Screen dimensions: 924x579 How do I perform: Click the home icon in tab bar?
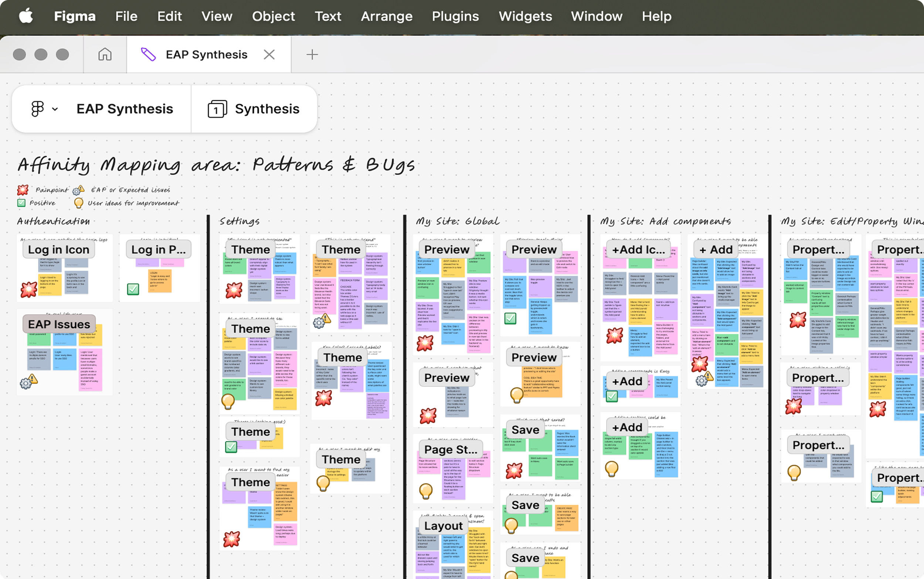(x=105, y=54)
